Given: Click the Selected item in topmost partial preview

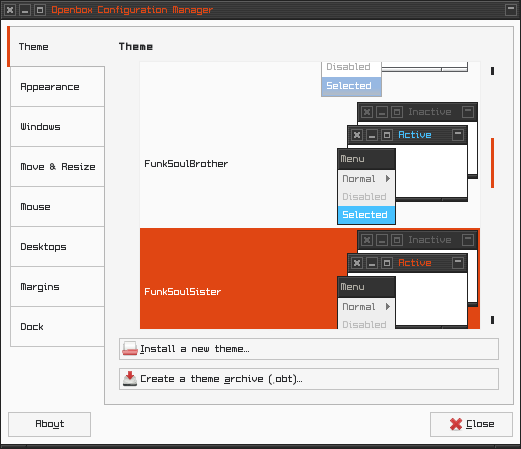Looking at the screenshot, I should pyautogui.click(x=351, y=86).
